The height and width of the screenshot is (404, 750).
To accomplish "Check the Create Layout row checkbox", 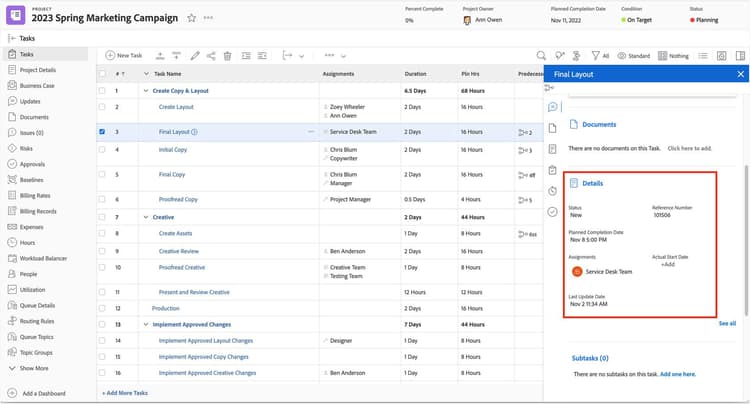I will click(102, 106).
